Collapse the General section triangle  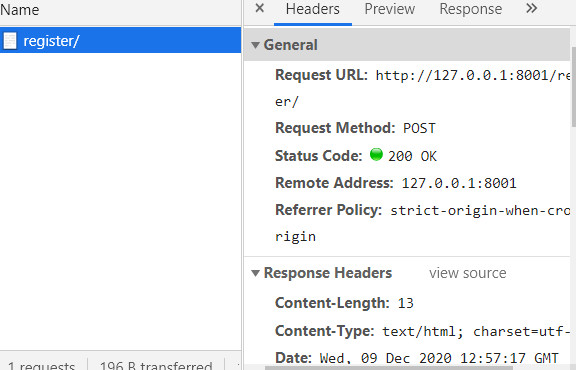(255, 45)
